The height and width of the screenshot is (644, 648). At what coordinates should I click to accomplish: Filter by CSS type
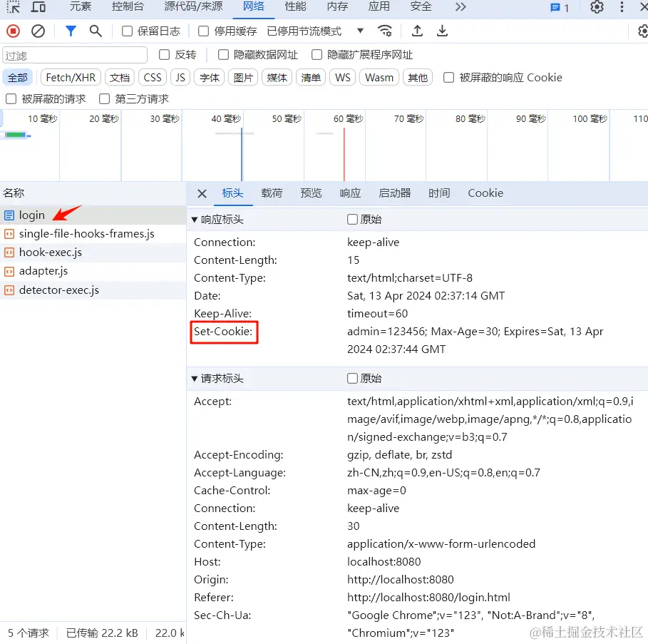(x=153, y=78)
